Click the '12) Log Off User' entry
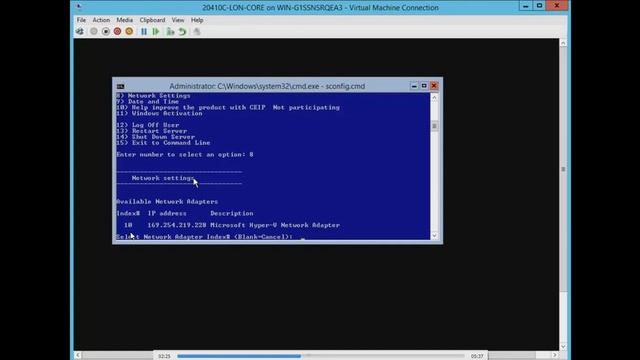Viewport: 640px width, 360px height. (x=148, y=125)
